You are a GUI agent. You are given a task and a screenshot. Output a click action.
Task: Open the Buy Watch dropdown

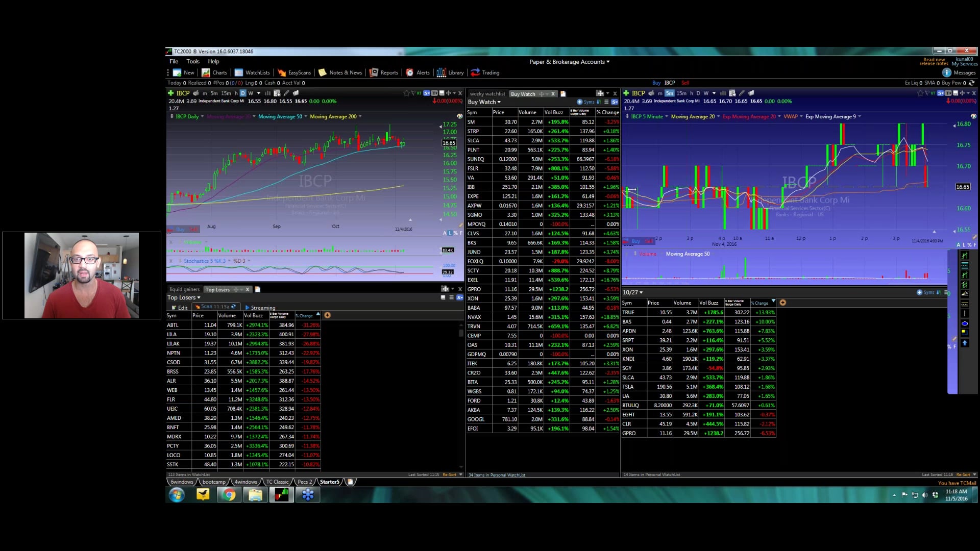pos(483,102)
